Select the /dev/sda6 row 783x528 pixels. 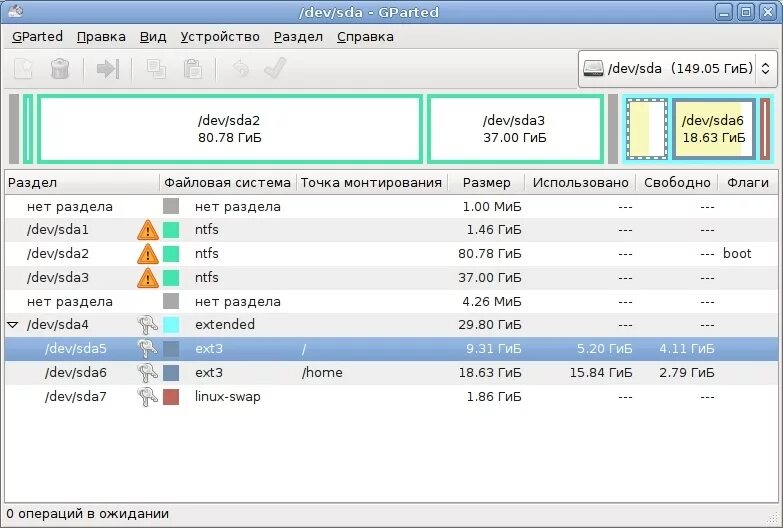[392, 373]
